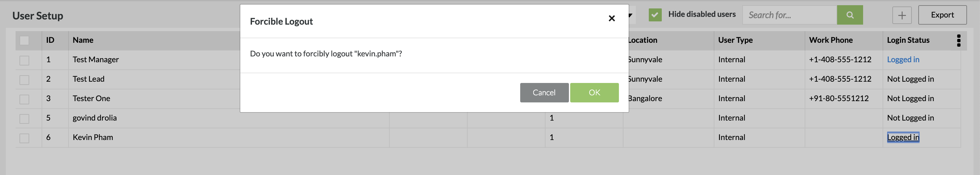Click Test Manager's Logged in link
The width and height of the screenshot is (980, 175).
tap(903, 60)
